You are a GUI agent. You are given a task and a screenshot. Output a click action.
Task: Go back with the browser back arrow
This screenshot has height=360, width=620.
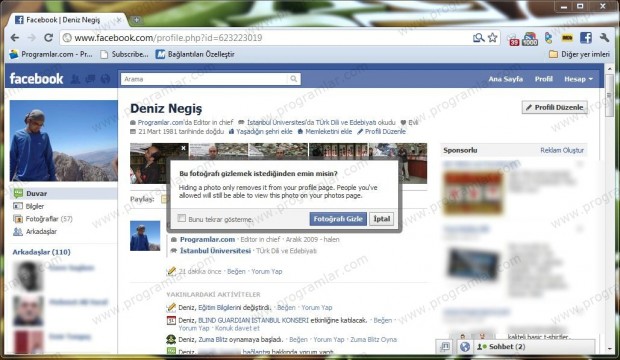[15, 38]
